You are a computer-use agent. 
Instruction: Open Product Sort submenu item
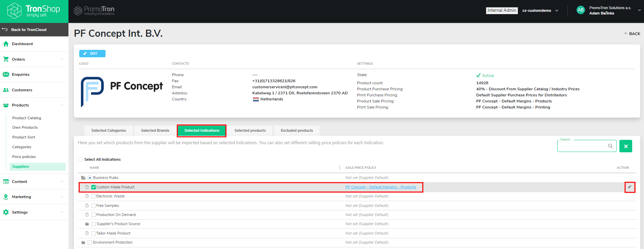(24, 137)
